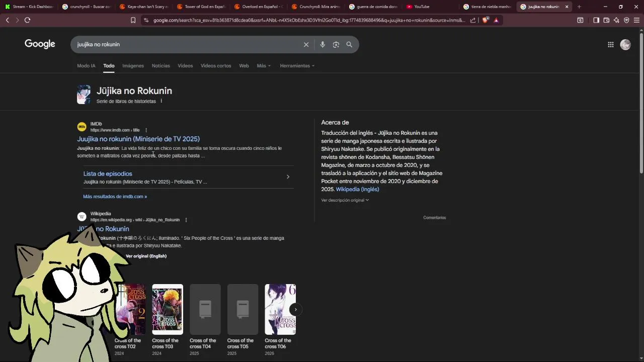Close the juujika no rokunin tab

click(567, 7)
